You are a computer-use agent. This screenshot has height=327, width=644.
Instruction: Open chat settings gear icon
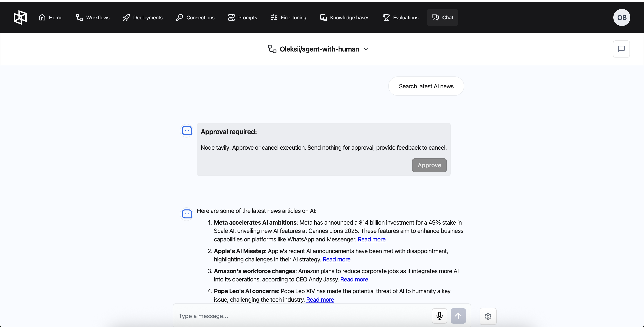(x=488, y=316)
